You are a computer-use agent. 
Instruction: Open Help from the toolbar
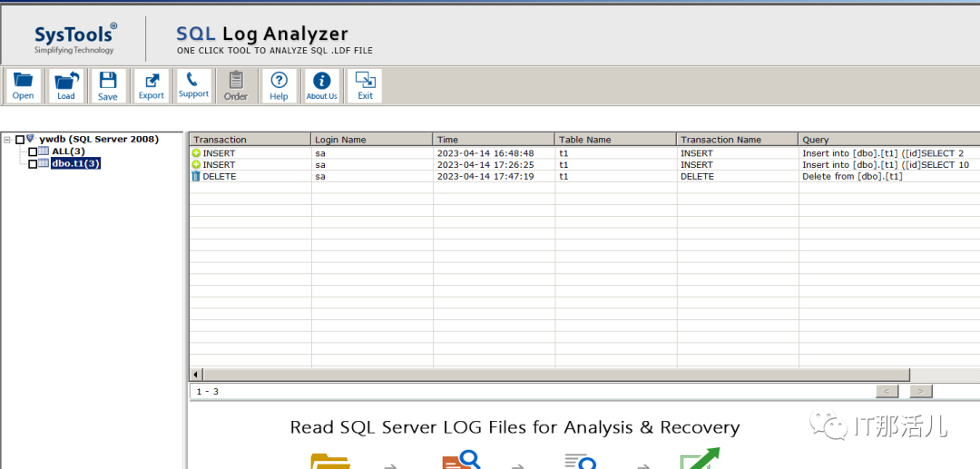(x=279, y=86)
